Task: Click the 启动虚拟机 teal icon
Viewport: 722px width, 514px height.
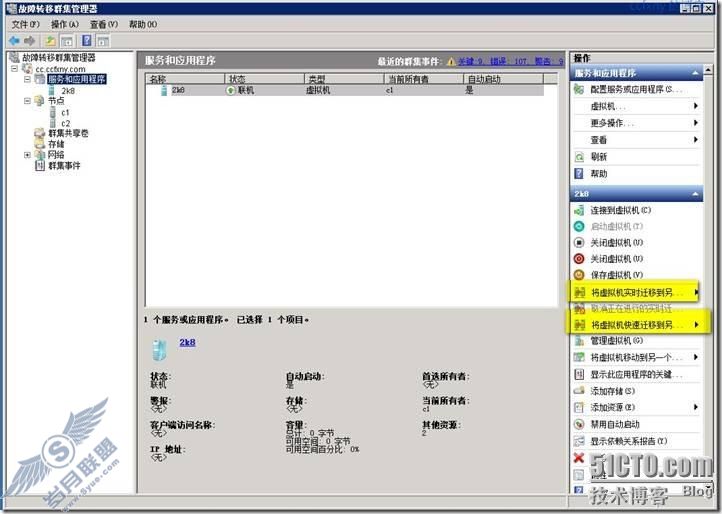Action: [579, 227]
